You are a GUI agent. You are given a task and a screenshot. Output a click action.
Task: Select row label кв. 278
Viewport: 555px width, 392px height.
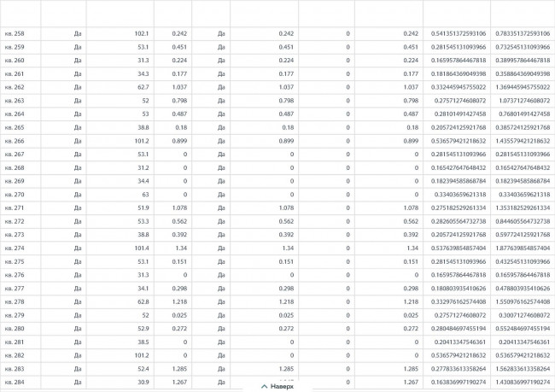click(x=15, y=301)
